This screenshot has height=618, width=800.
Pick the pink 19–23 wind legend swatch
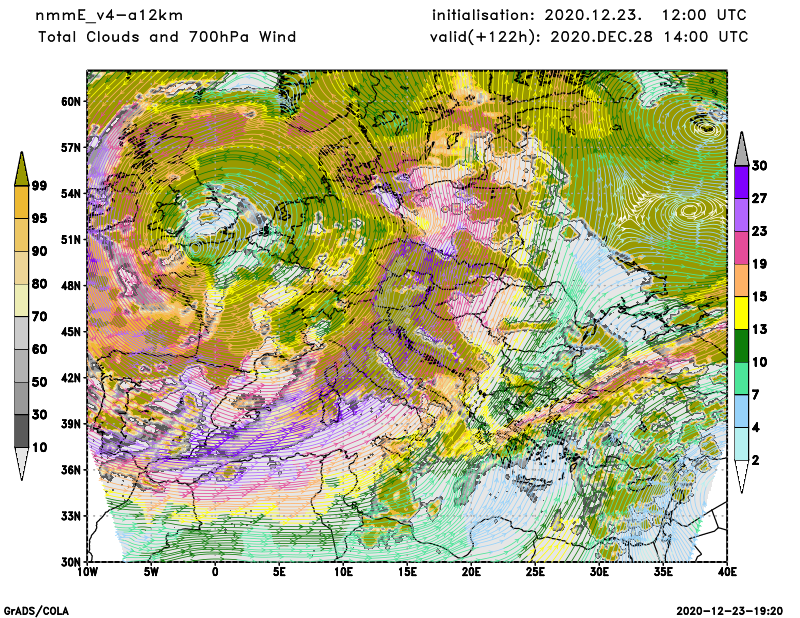pos(741,247)
